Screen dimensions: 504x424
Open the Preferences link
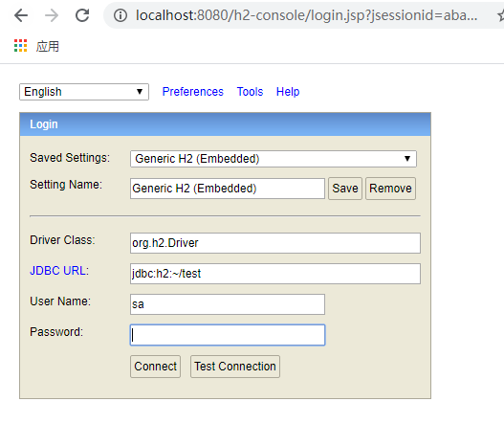[x=192, y=92]
